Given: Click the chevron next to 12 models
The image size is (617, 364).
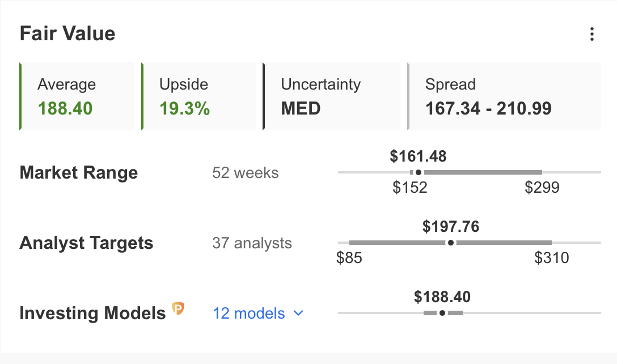Looking at the screenshot, I should pyautogui.click(x=299, y=313).
